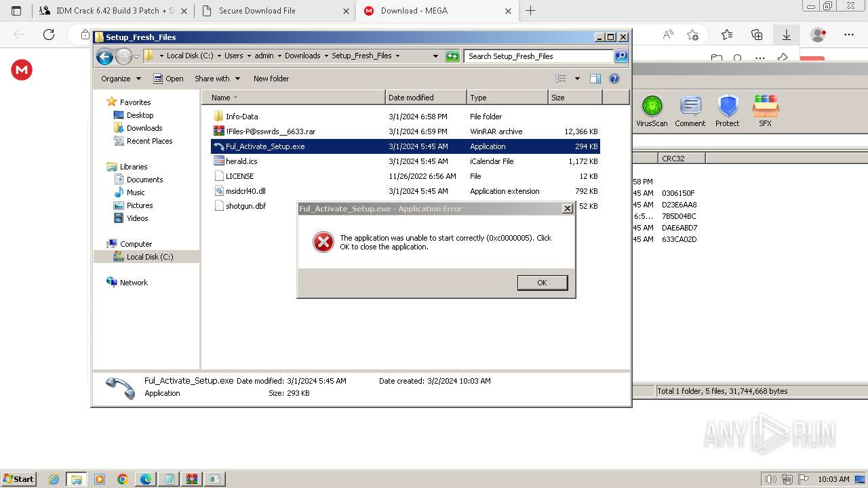Open Edge profile icon

point(818,35)
